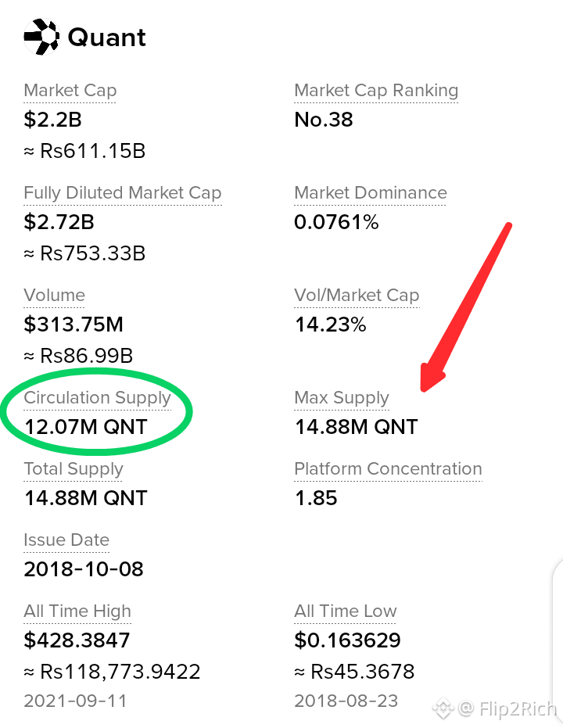Open the Max Supply label tooltip
This screenshot has width=563, height=728.
tap(342, 398)
